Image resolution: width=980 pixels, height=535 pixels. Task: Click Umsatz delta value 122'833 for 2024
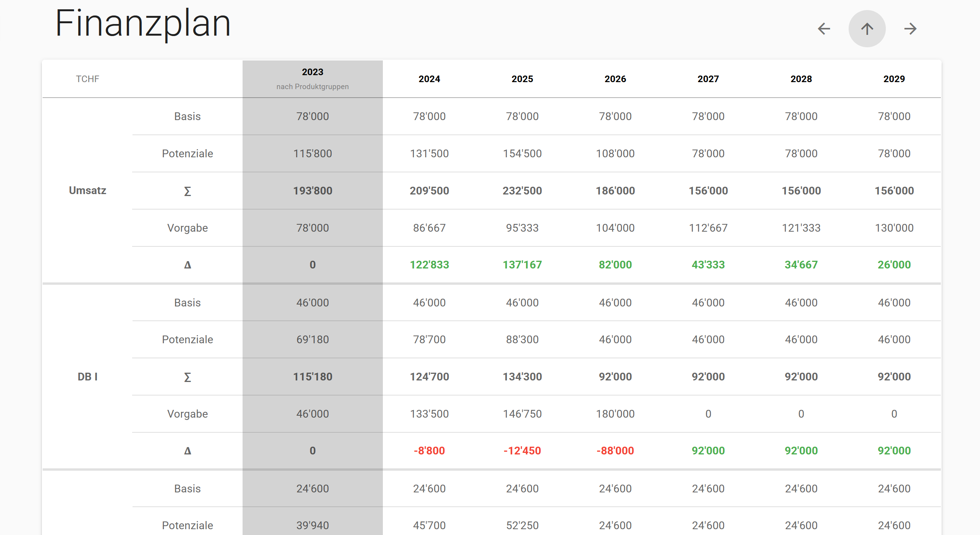point(429,265)
